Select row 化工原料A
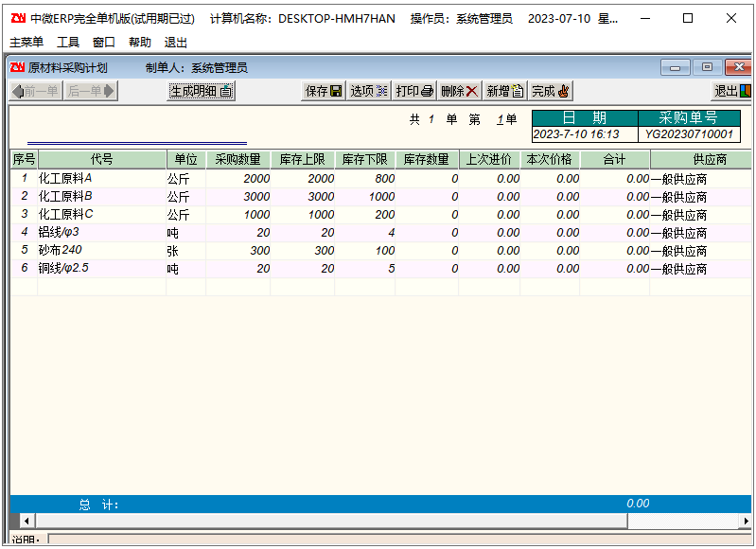756x549 pixels. point(381,179)
